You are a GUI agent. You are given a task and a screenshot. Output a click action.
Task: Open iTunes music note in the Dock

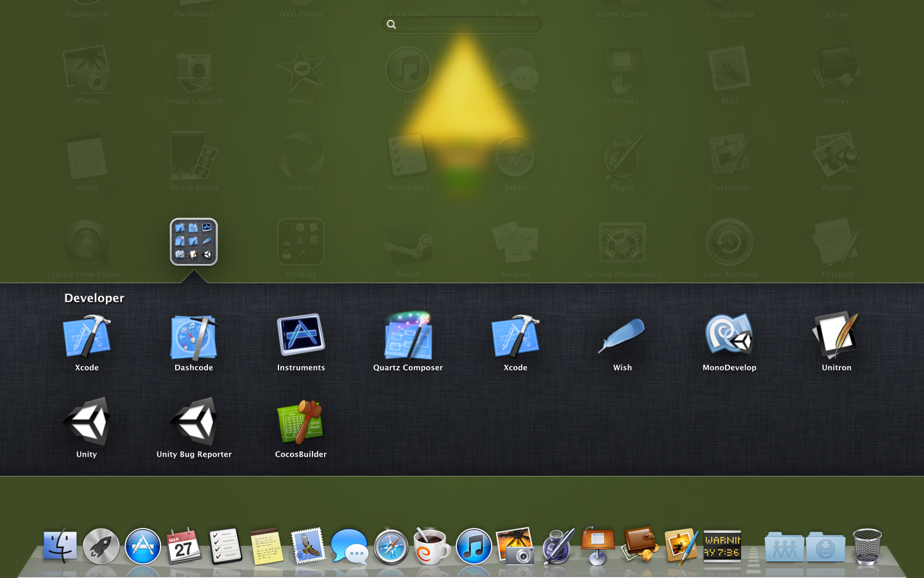[x=474, y=547]
